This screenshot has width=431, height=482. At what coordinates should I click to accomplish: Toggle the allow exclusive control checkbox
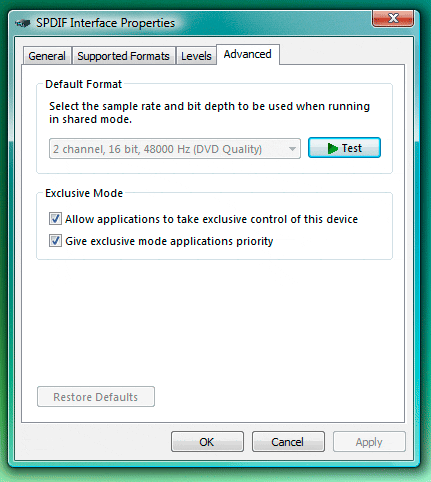pyautogui.click(x=55, y=219)
